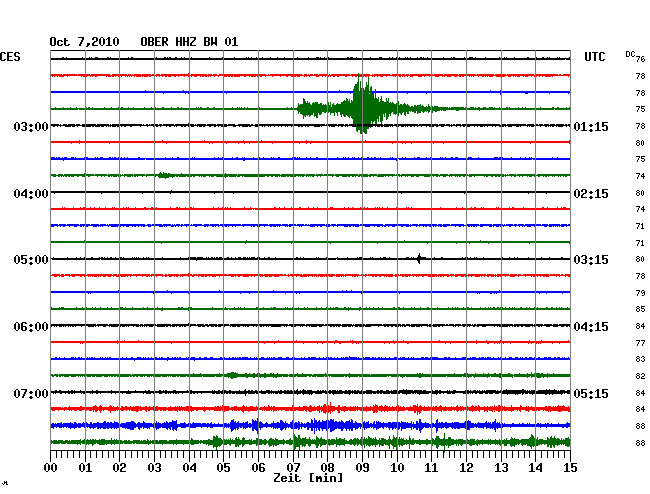
Task: Click the 06 minute tick label
Action: tap(258, 467)
